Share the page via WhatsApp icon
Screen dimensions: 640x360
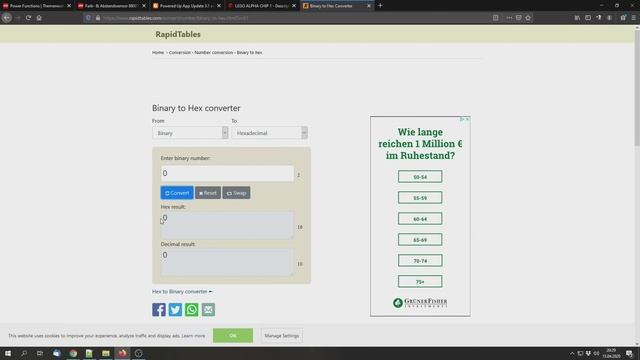[x=191, y=309]
